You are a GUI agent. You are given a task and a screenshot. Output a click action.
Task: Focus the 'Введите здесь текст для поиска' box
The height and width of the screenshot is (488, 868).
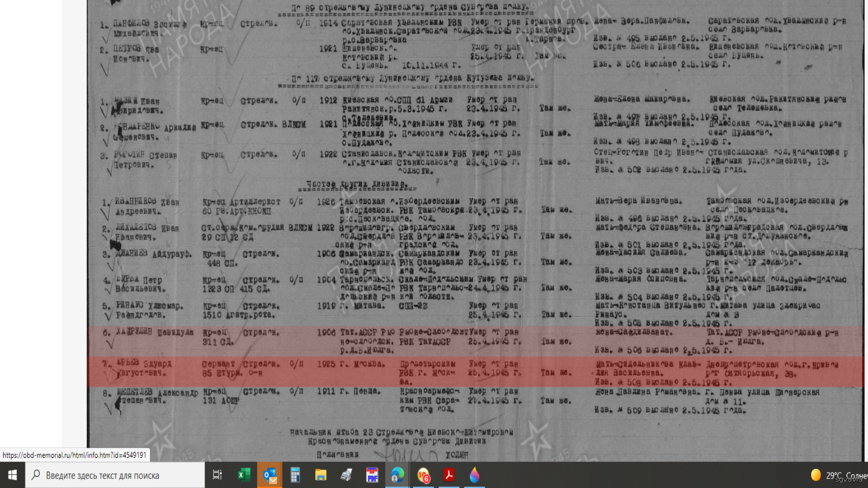(x=115, y=475)
